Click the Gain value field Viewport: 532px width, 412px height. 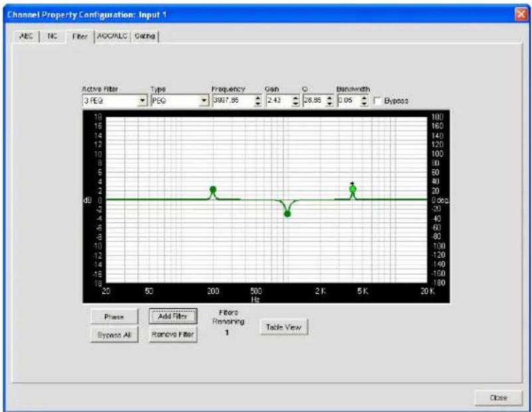pyautogui.click(x=279, y=101)
